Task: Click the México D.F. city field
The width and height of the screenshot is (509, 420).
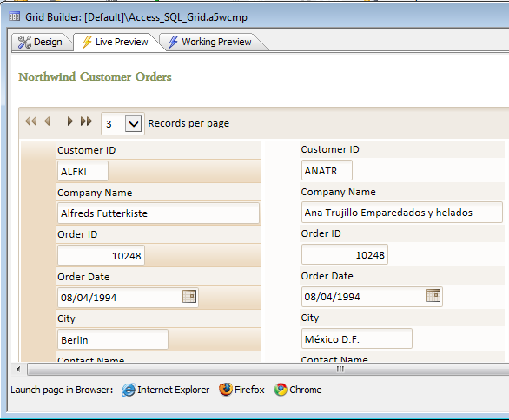Action: pyautogui.click(x=357, y=339)
